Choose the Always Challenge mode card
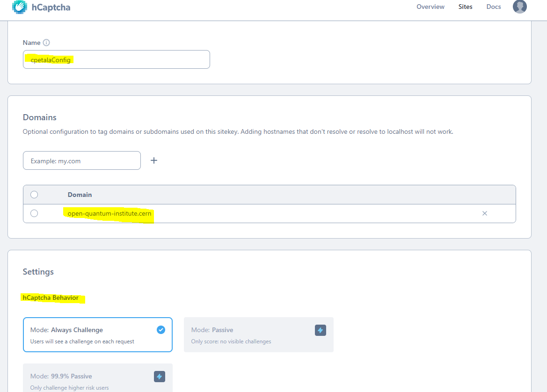 click(98, 335)
